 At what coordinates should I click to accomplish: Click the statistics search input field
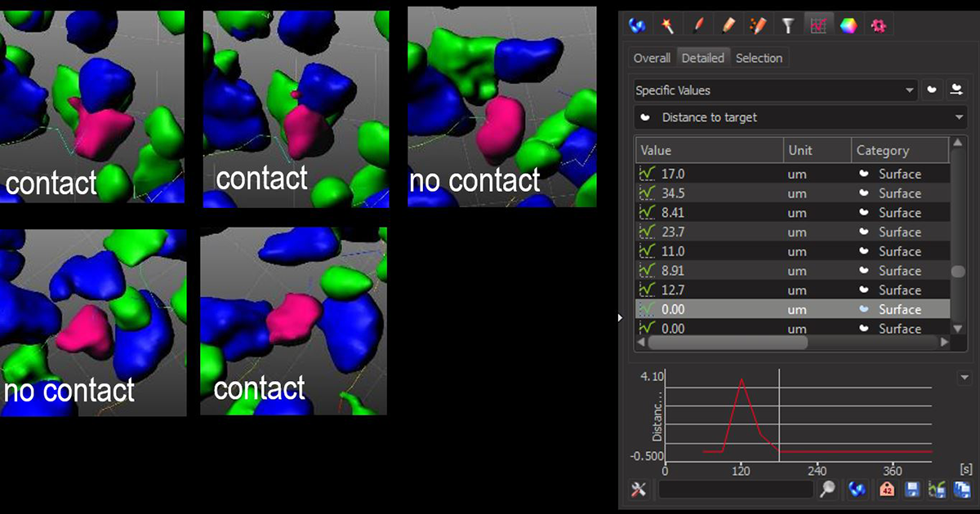click(735, 489)
